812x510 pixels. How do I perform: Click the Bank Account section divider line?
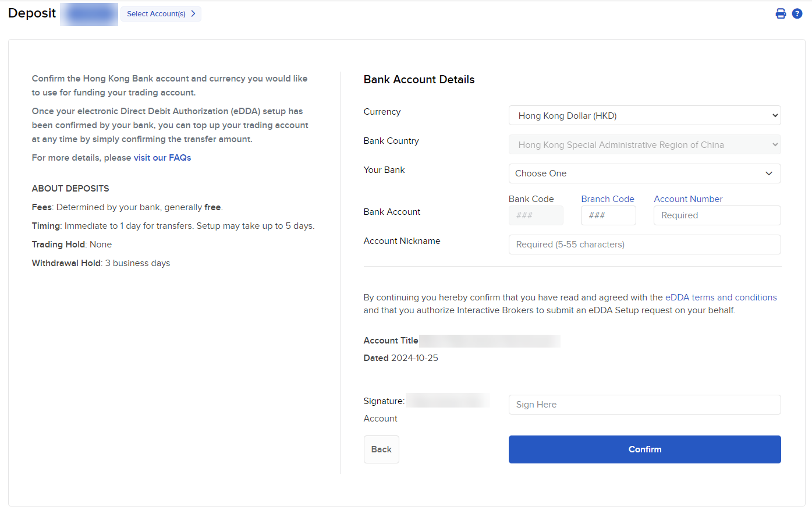click(572, 266)
